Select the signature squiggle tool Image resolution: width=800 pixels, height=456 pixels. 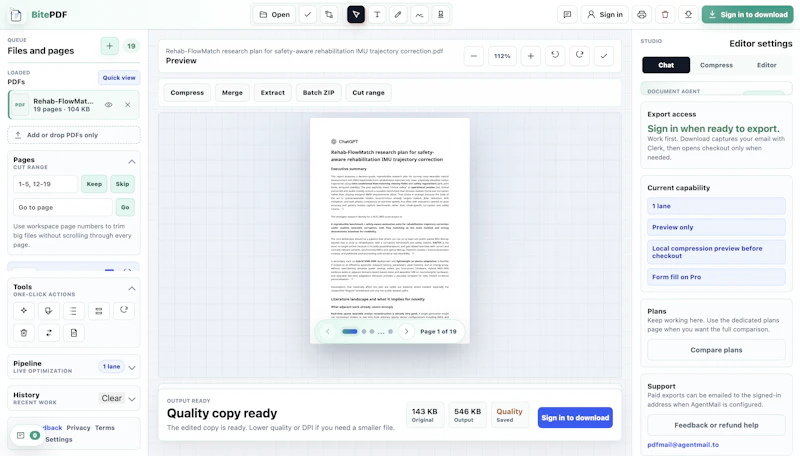[x=419, y=15]
